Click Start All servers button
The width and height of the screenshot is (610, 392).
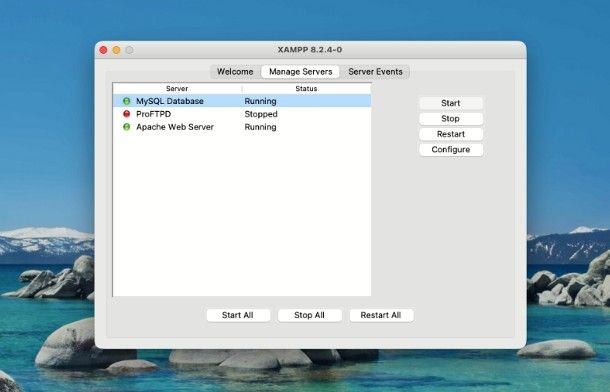(238, 315)
